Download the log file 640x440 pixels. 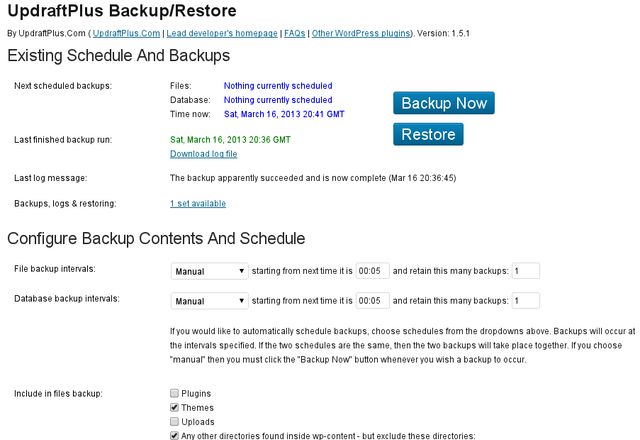(203, 154)
